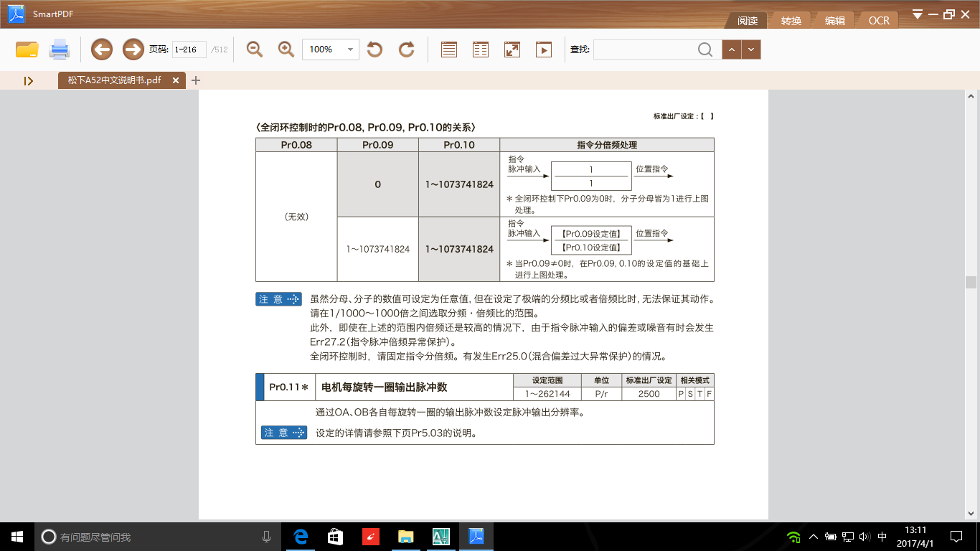The image size is (980, 551).
Task: Go to the previous page arrow
Action: tap(101, 50)
